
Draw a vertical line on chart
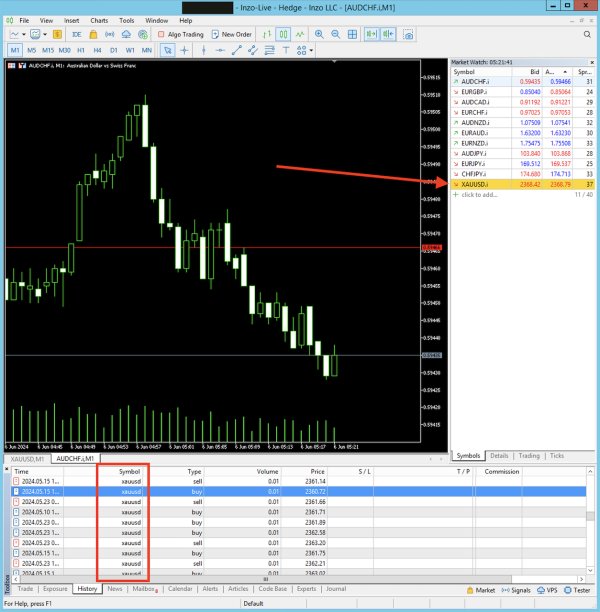click(x=203, y=50)
